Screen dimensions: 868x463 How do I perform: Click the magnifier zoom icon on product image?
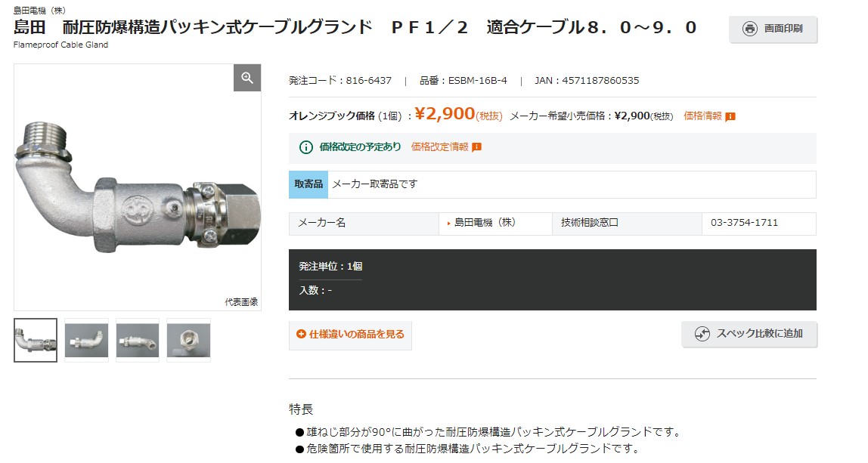247,78
